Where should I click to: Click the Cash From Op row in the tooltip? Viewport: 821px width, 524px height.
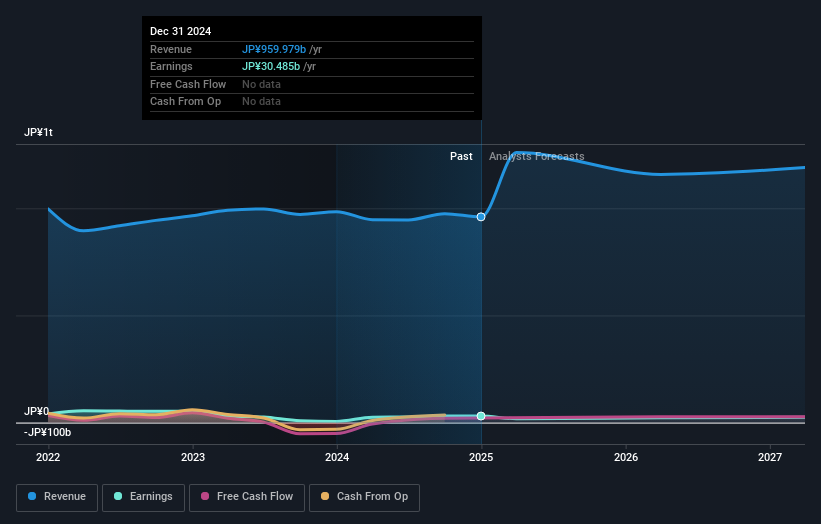click(x=312, y=102)
